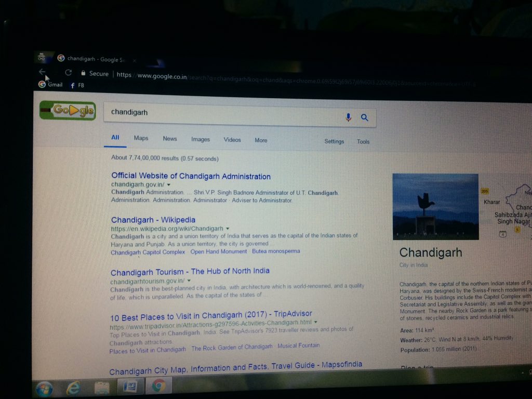Click Area: 114 km² fact
Screen dimensions: 532x399
[x=417, y=330]
